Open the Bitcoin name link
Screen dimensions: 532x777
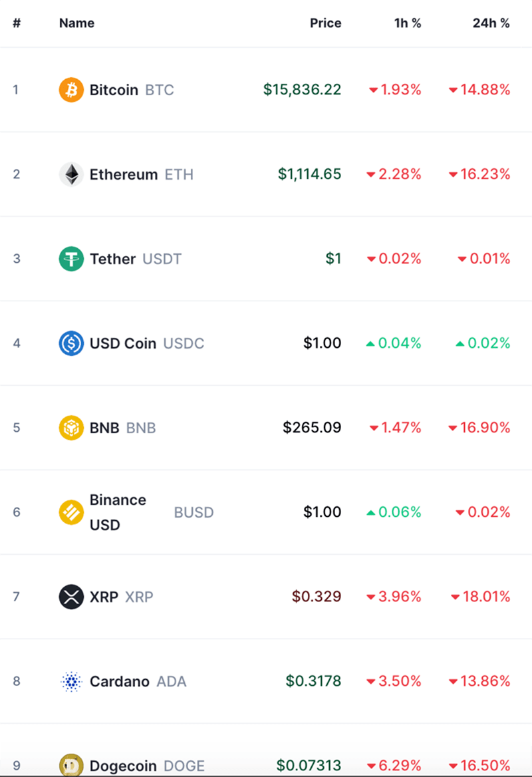point(114,90)
